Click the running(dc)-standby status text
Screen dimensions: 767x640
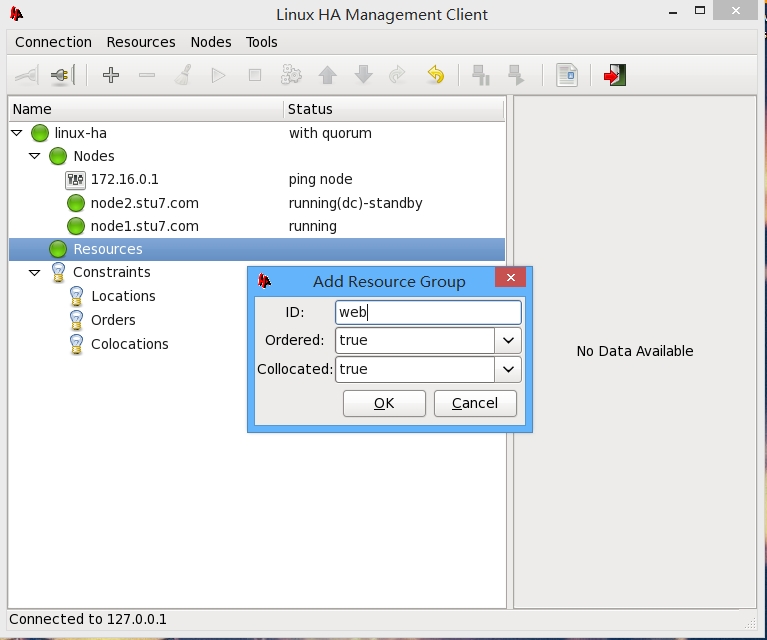[356, 203]
